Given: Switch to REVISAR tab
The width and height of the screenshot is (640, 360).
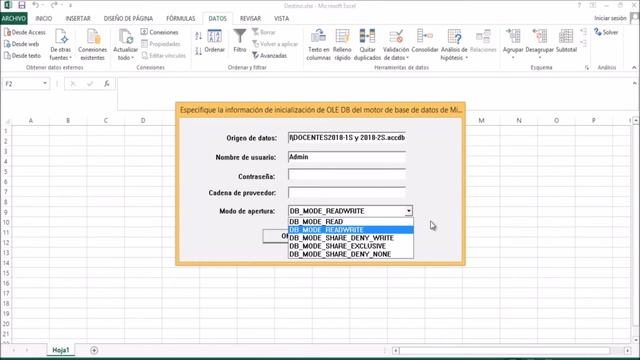Looking at the screenshot, I should pos(250,18).
